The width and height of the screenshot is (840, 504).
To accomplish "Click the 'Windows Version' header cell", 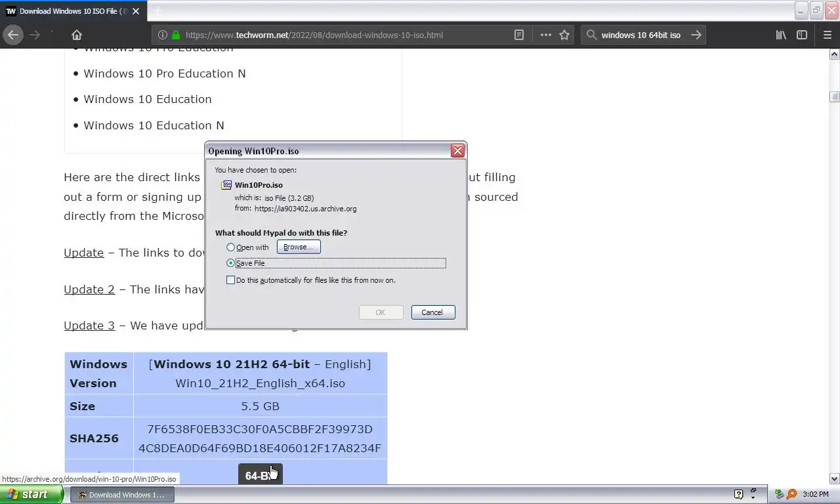I will point(98,373).
